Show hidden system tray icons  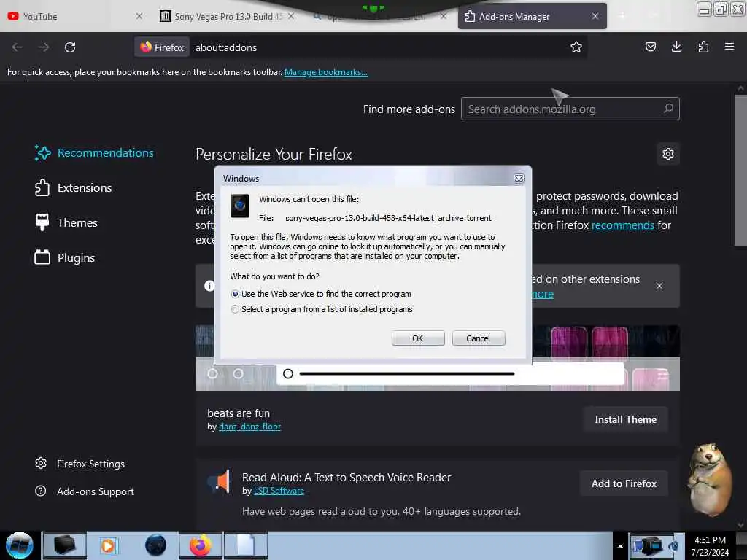pos(620,546)
